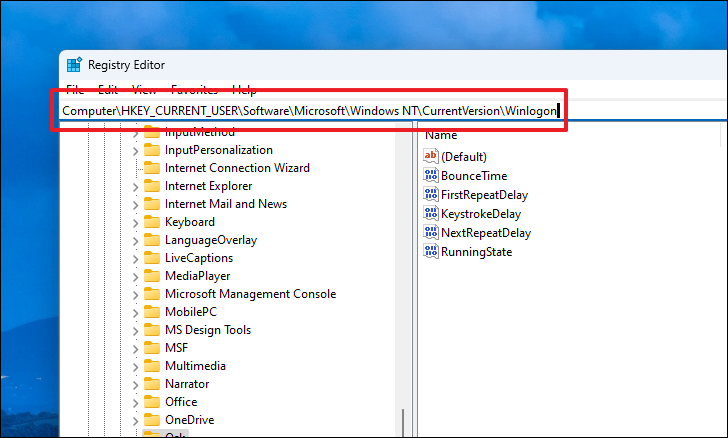Click the Microsoft Management Console folder icon
This screenshot has height=438, width=728.
click(152, 294)
